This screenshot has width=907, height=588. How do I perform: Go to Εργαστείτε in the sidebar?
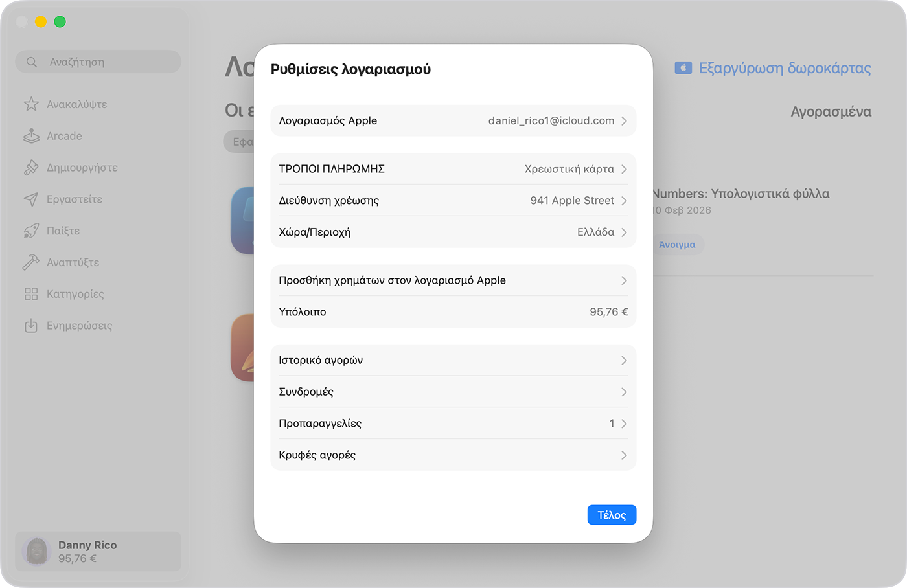coord(75,199)
